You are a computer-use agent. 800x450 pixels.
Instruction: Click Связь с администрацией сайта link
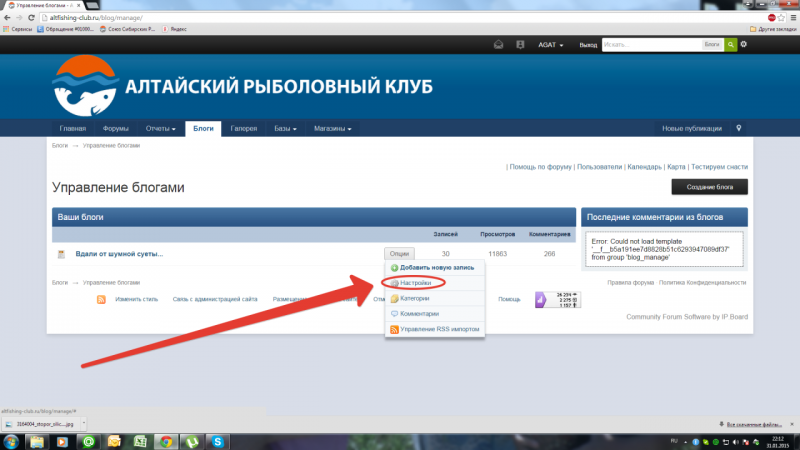(x=215, y=299)
